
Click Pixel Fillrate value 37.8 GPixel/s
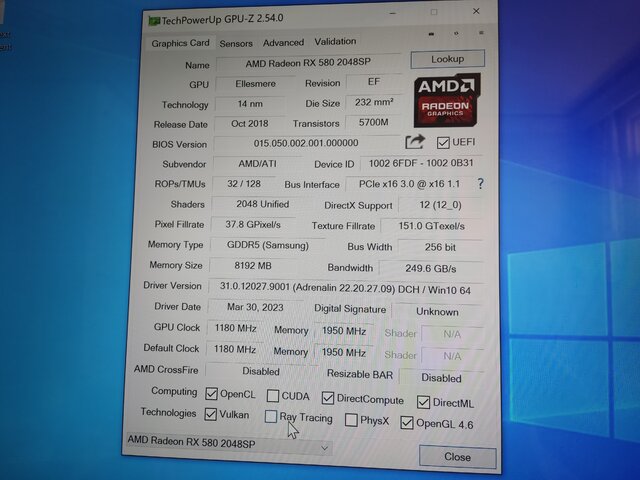[x=253, y=224]
